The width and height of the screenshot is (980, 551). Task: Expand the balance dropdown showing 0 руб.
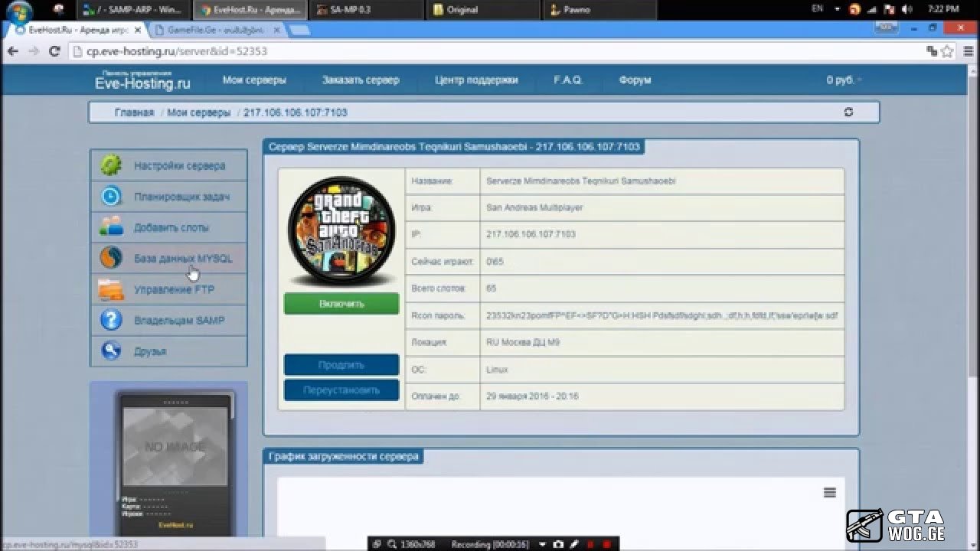[x=843, y=80]
